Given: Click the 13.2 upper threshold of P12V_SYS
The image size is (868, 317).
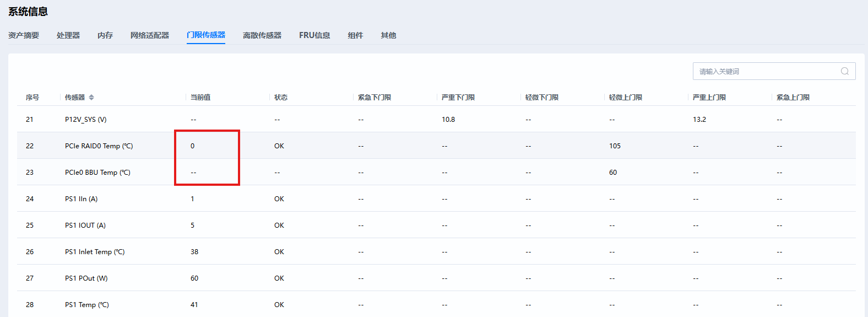Looking at the screenshot, I should point(699,119).
